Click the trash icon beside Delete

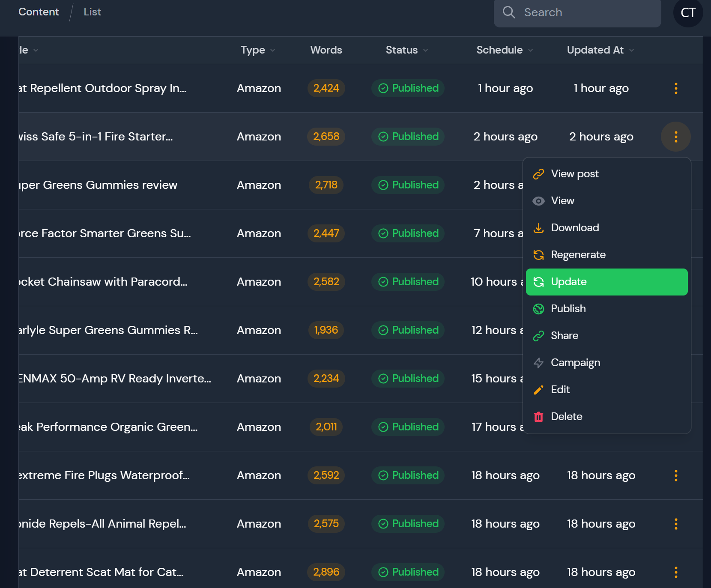[538, 417]
